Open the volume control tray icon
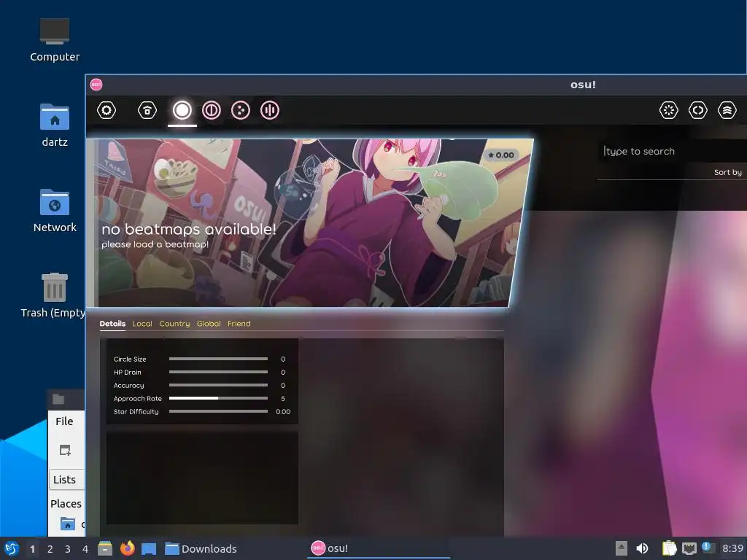Viewport: 747px width, 560px height. click(x=642, y=548)
